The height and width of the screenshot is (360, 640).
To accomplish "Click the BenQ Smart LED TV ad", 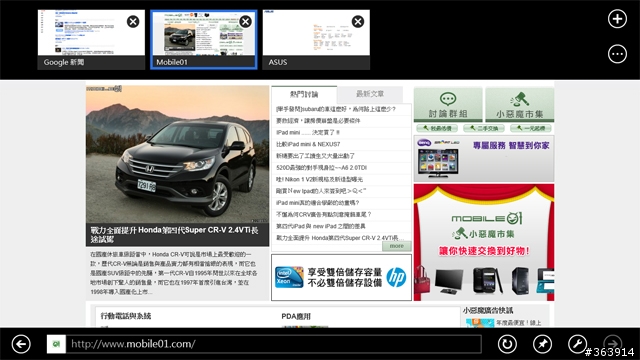I will point(484,159).
